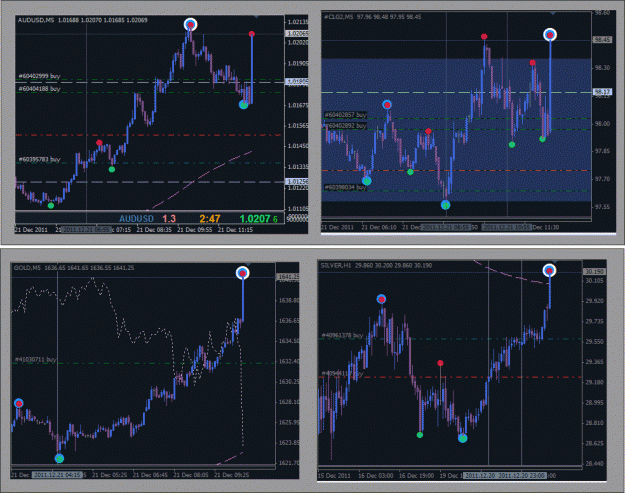Click blue-ringed red marker at SILVER left peak
625x493 pixels.
coord(381,299)
